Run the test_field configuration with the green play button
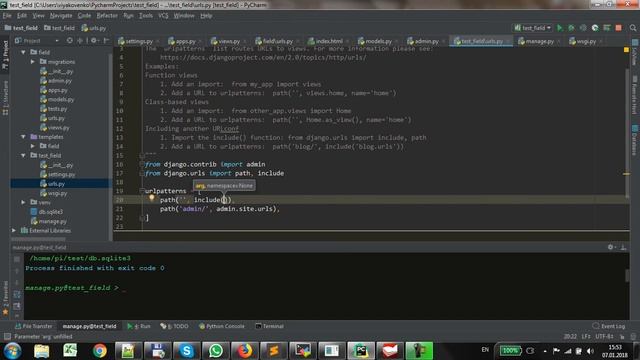Image resolution: width=640 pixels, height=360 pixels. point(560,28)
